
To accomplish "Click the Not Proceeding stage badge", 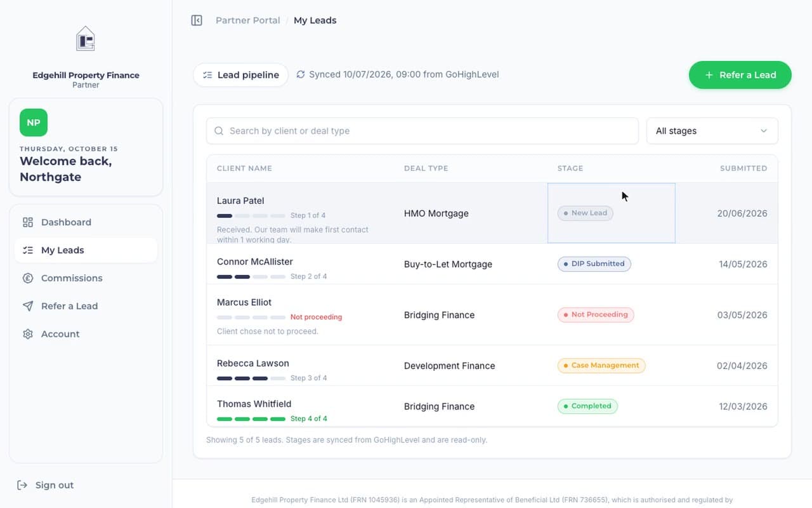I will click(x=595, y=315).
